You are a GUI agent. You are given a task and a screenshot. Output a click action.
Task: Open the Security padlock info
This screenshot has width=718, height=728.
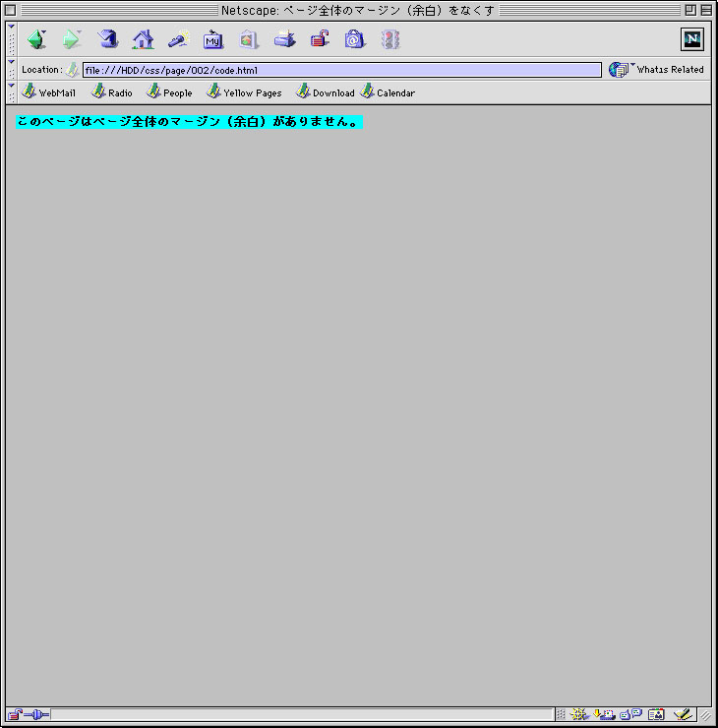(320, 39)
